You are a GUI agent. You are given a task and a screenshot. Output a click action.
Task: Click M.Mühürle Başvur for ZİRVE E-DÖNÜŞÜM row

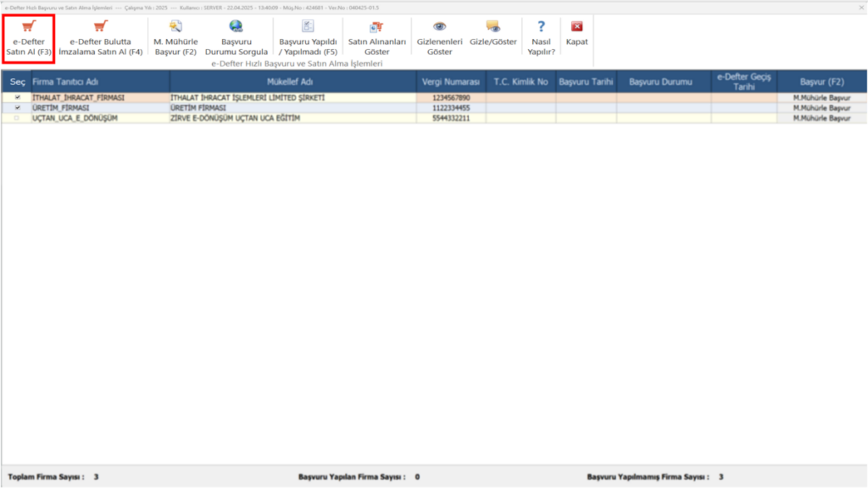click(821, 119)
